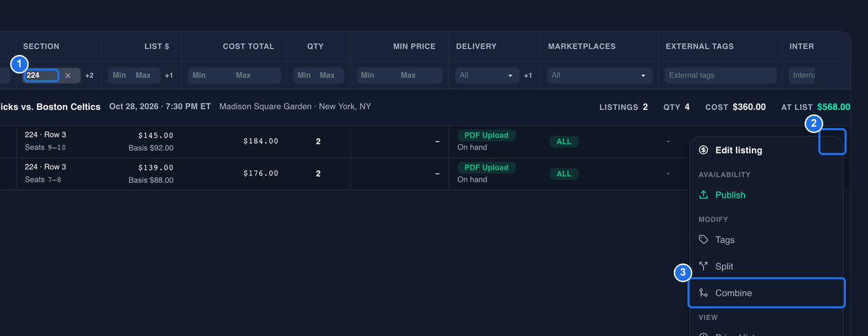Viewport: 868px width, 336px height.
Task: Click Max field under Min Price
Action: 408,75
